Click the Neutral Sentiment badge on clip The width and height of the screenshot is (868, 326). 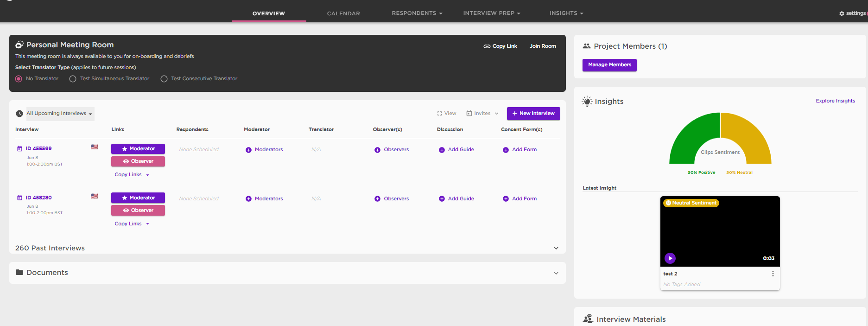click(691, 203)
